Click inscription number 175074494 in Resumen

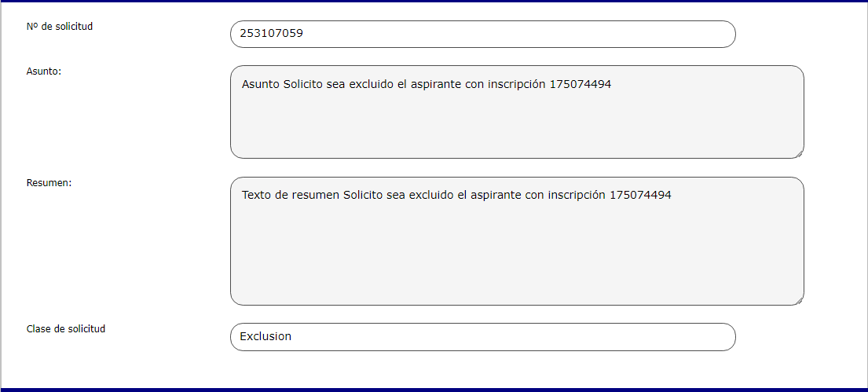[640, 195]
